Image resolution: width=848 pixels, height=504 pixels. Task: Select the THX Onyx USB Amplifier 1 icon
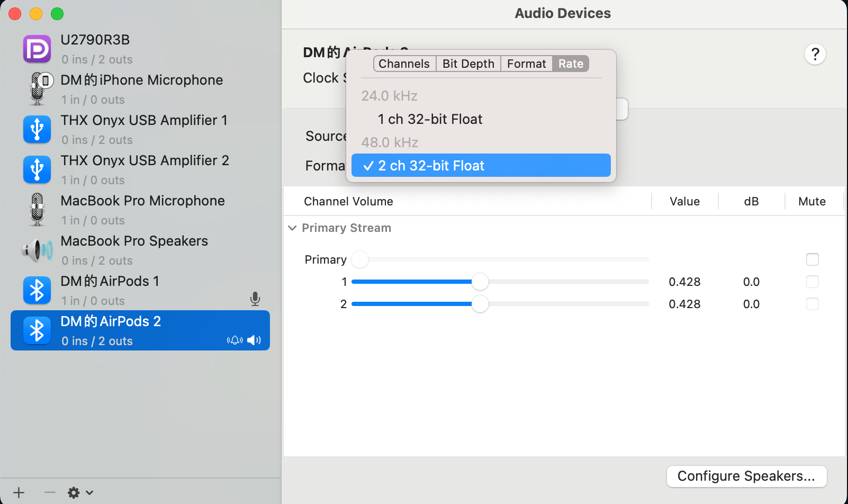pos(37,129)
